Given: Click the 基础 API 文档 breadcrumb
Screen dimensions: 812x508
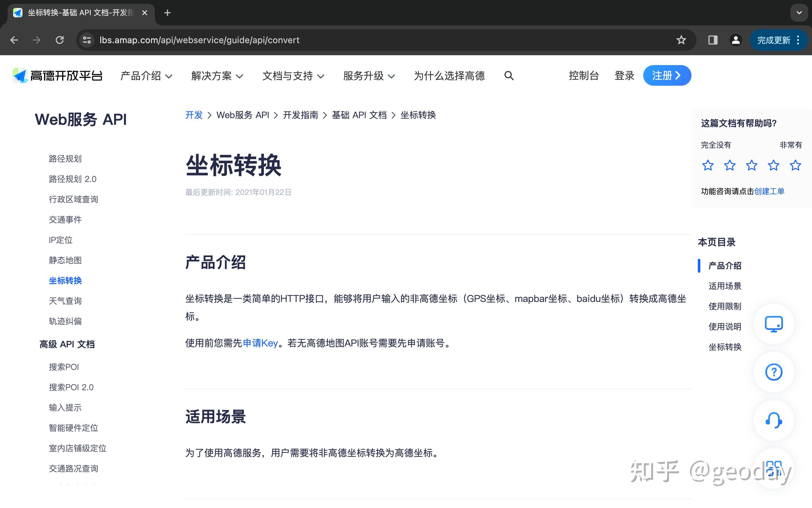Looking at the screenshot, I should tap(359, 115).
